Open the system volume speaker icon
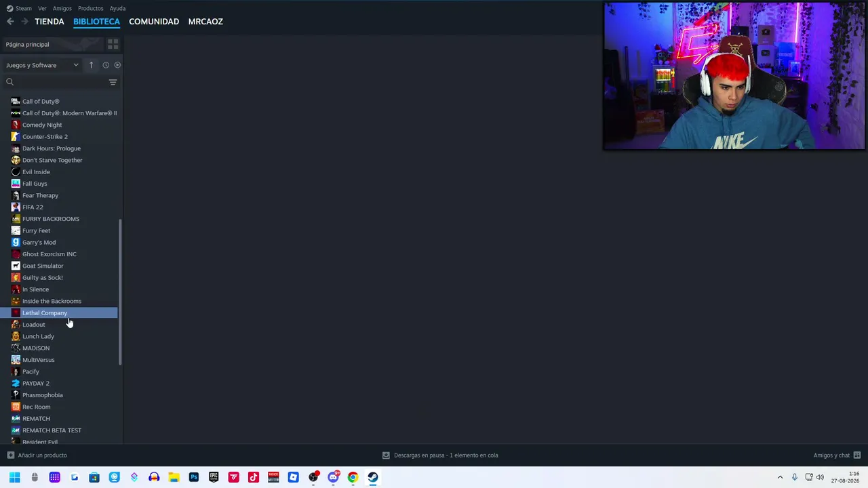This screenshot has height=488, width=868. point(821,477)
